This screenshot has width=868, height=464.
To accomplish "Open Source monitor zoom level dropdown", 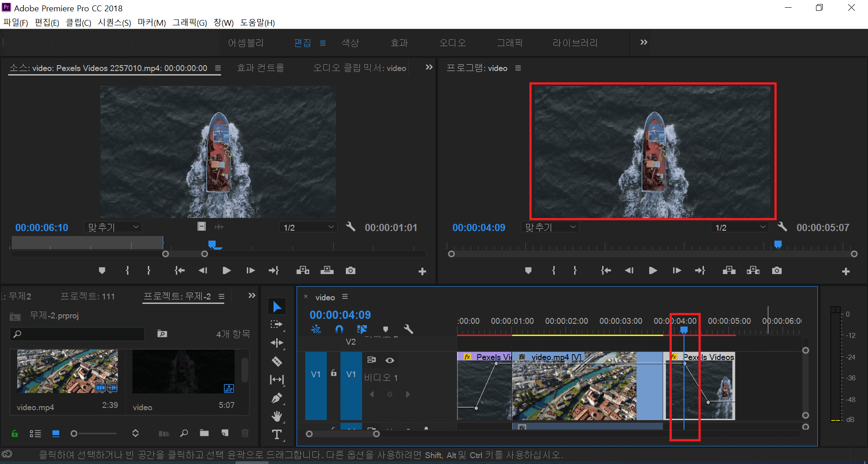I will [113, 227].
